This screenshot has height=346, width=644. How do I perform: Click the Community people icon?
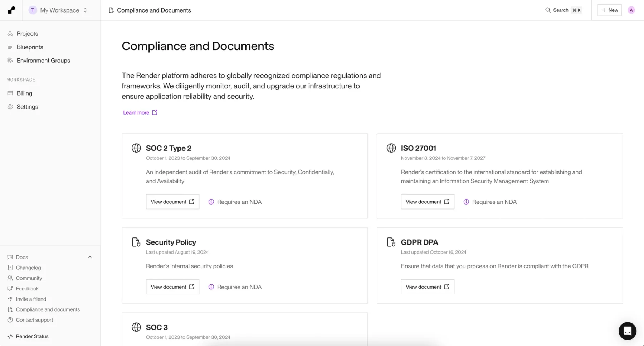pos(9,278)
